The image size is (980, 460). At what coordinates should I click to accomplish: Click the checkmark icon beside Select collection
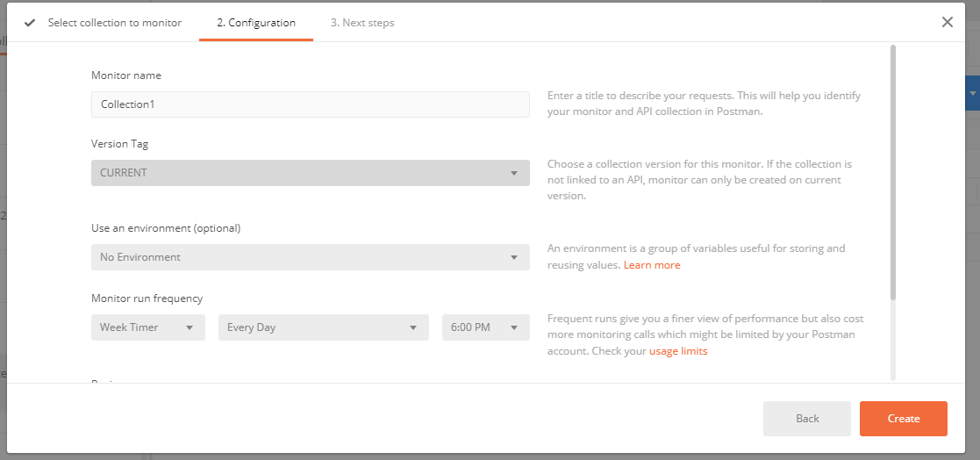(x=29, y=23)
